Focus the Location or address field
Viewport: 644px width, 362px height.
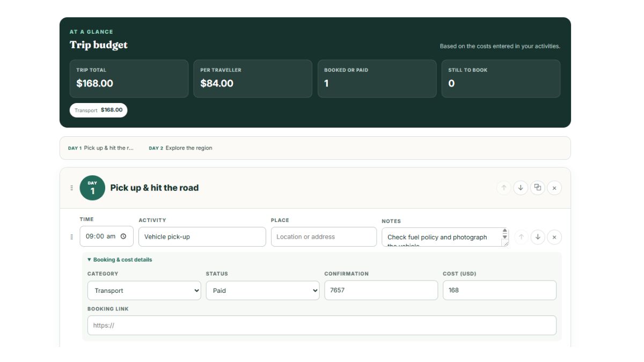324,237
